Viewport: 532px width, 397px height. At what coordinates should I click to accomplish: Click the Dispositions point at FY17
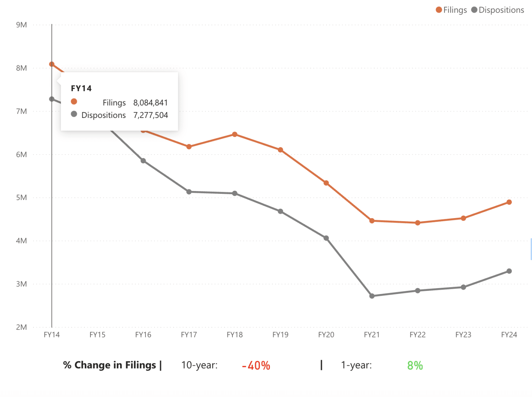pos(189,192)
